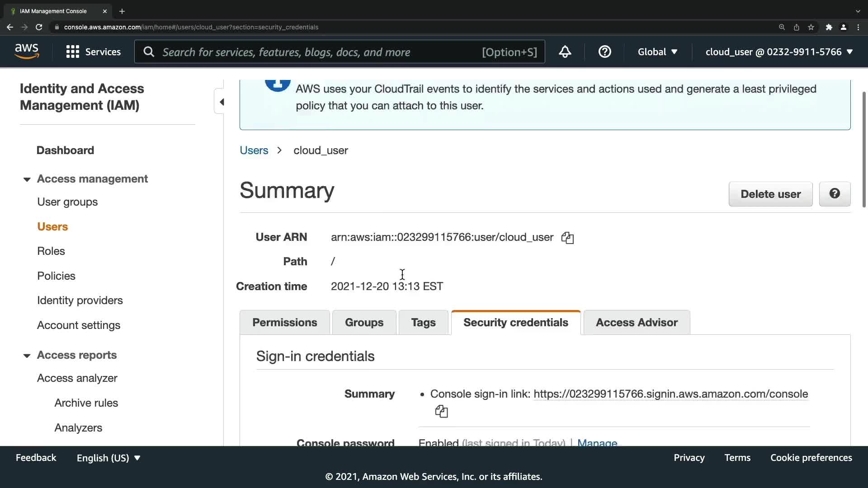Screen dimensions: 868x488
Task: Copy the console sign-in link
Action: coord(441,411)
